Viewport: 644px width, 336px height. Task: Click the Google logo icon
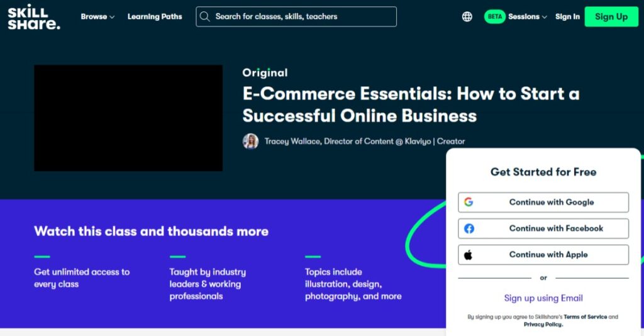[469, 202]
